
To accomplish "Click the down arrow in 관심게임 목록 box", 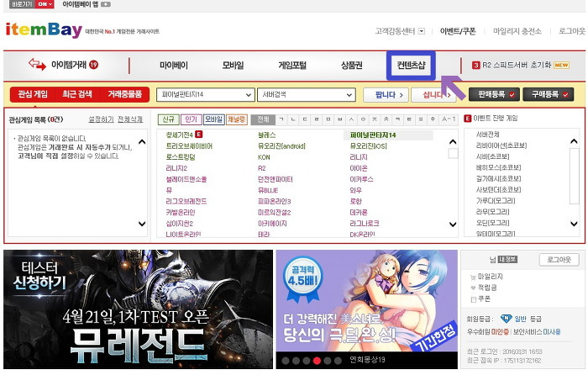I will [142, 224].
